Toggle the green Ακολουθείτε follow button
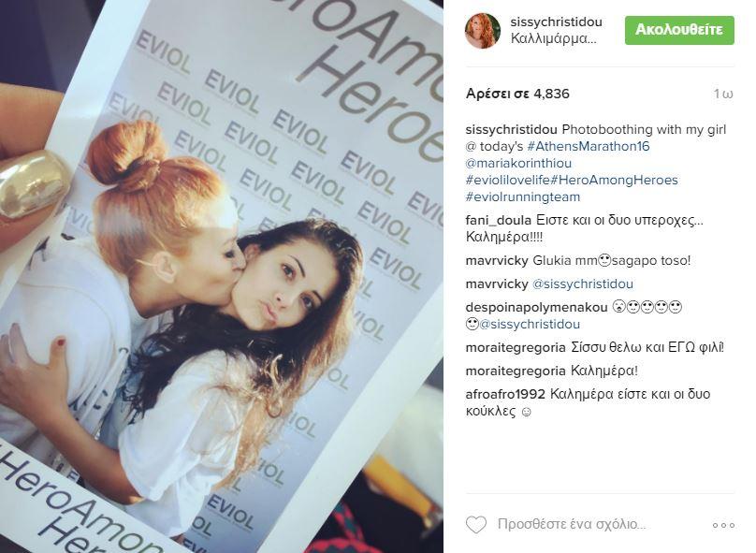Viewport: 756px width, 553px height. (x=679, y=30)
